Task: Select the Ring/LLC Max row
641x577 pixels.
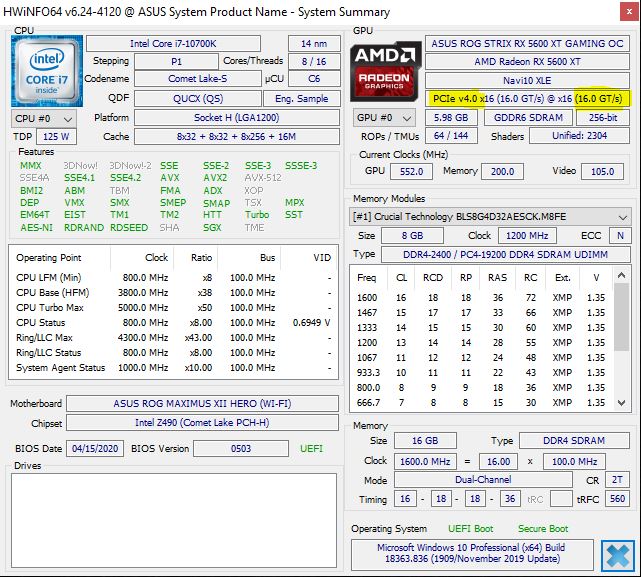Action: (173, 338)
